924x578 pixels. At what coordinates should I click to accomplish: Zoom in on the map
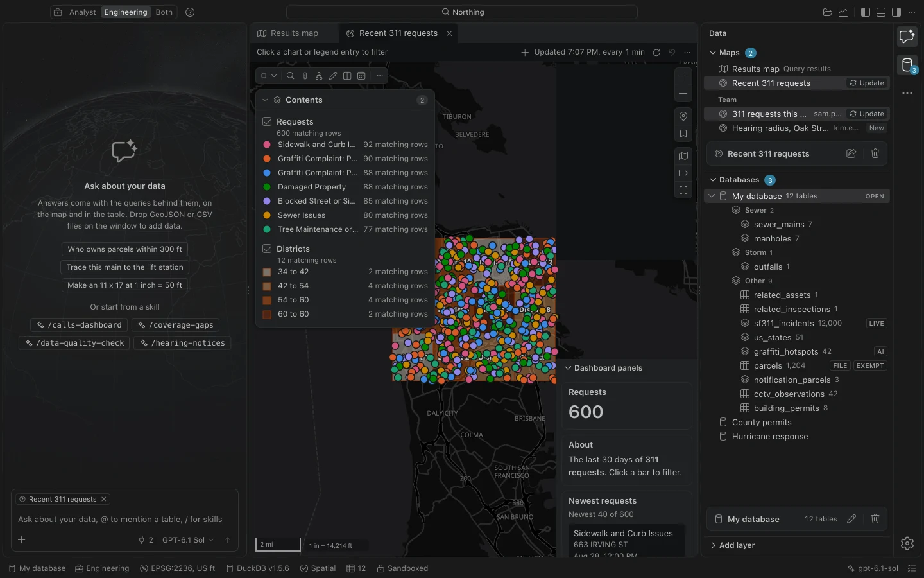click(x=683, y=76)
